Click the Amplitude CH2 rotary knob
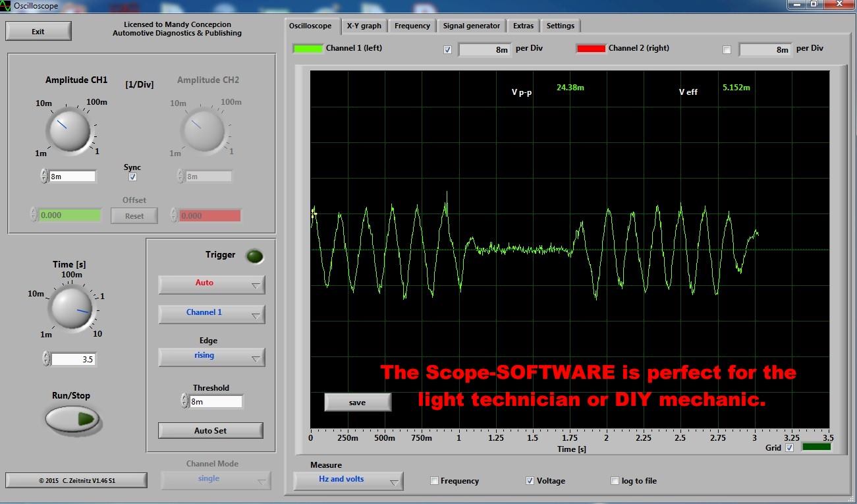This screenshot has height=504, width=857. pos(203,130)
